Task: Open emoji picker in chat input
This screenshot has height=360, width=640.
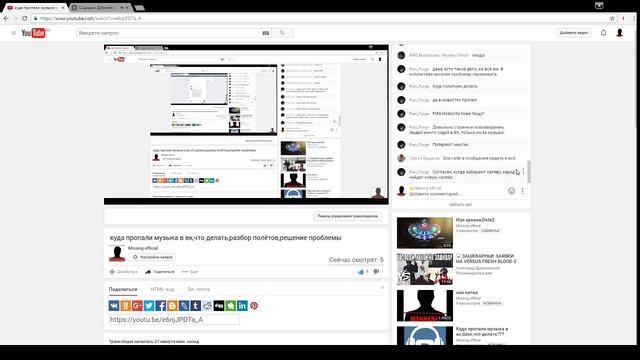Action: [x=511, y=191]
